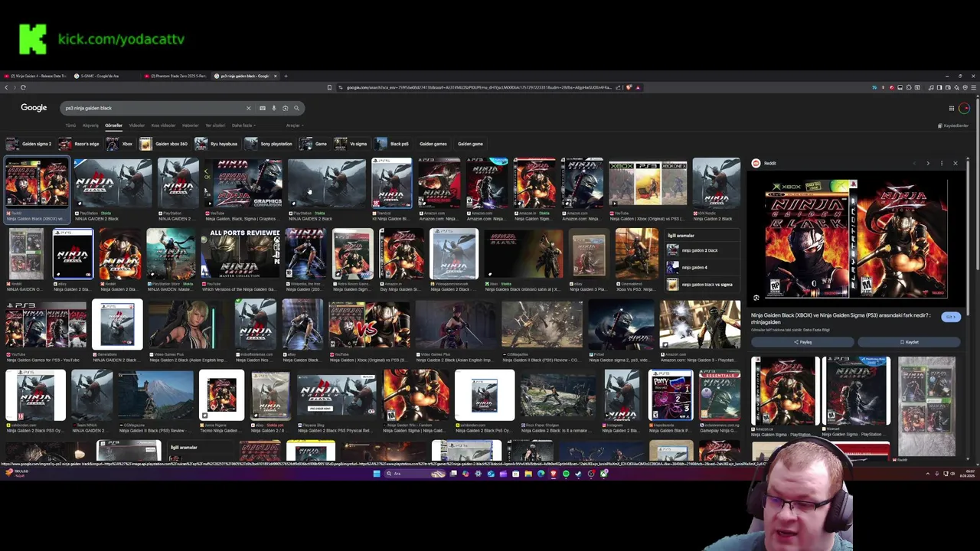Viewport: 980px width, 551px height.
Task: Open the Kısa videolar results tab
Action: pos(163,126)
